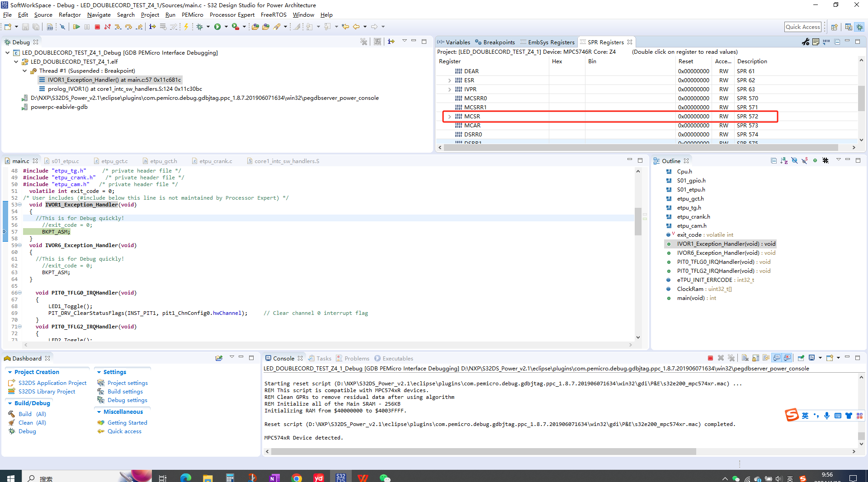Collapse all nodes in the Outline view
The width and height of the screenshot is (868, 482).
pos(774,161)
